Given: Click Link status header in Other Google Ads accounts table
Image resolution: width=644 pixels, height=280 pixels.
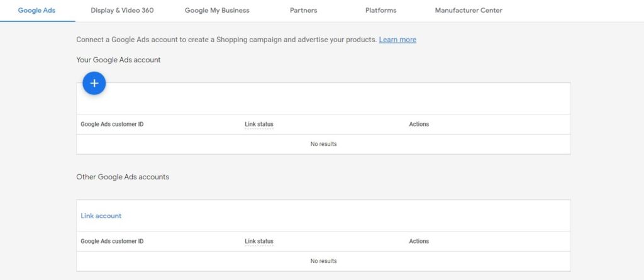Looking at the screenshot, I should click(259, 242).
